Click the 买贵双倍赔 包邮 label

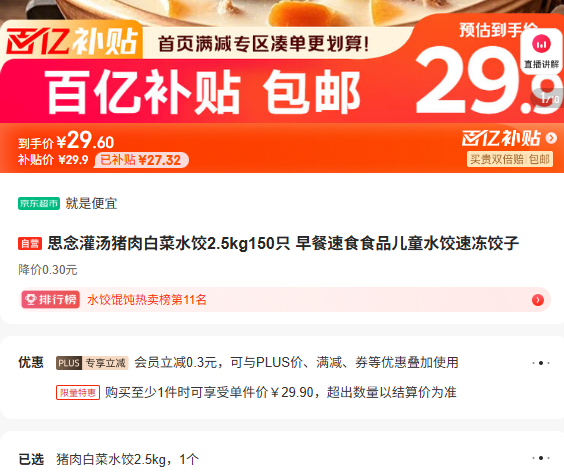click(x=510, y=159)
